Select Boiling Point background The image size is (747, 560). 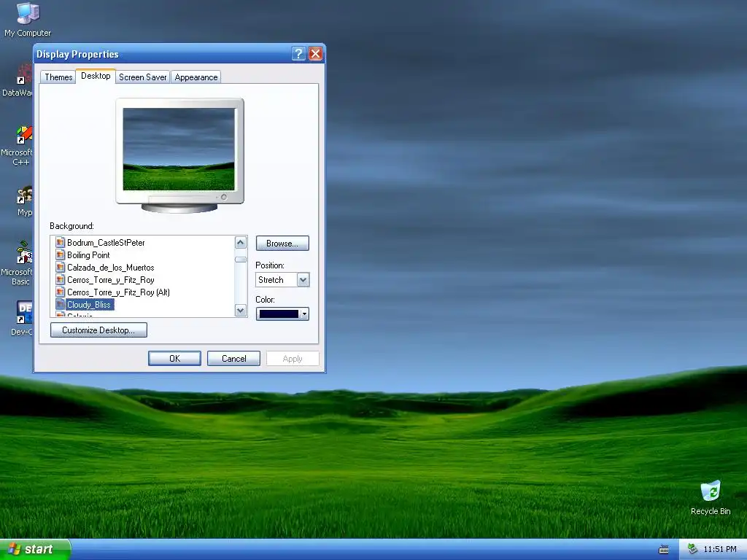(88, 254)
